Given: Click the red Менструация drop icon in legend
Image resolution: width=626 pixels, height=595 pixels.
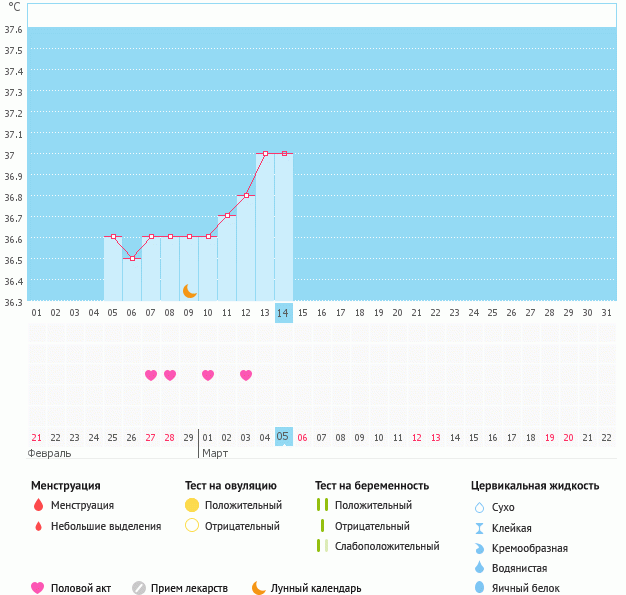Looking at the screenshot, I should (38, 506).
